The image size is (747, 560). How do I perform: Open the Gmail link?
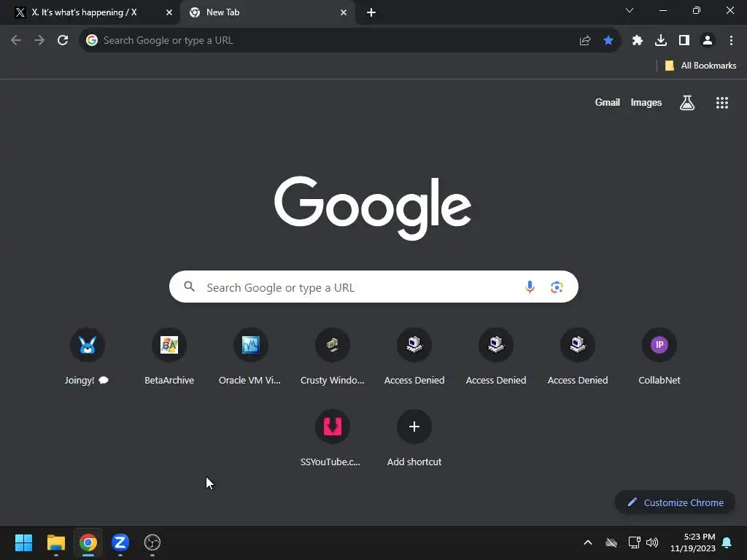pos(608,102)
